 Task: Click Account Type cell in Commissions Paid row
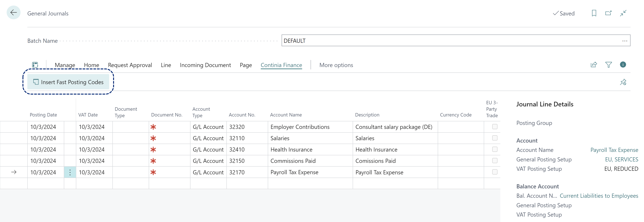(208, 161)
